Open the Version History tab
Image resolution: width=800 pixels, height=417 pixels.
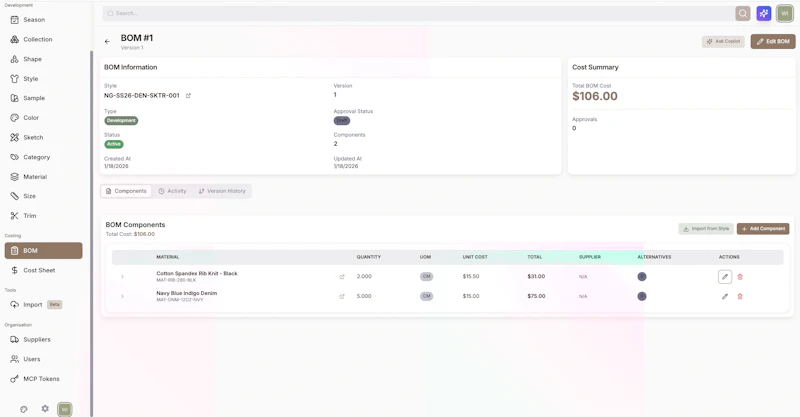(x=222, y=191)
